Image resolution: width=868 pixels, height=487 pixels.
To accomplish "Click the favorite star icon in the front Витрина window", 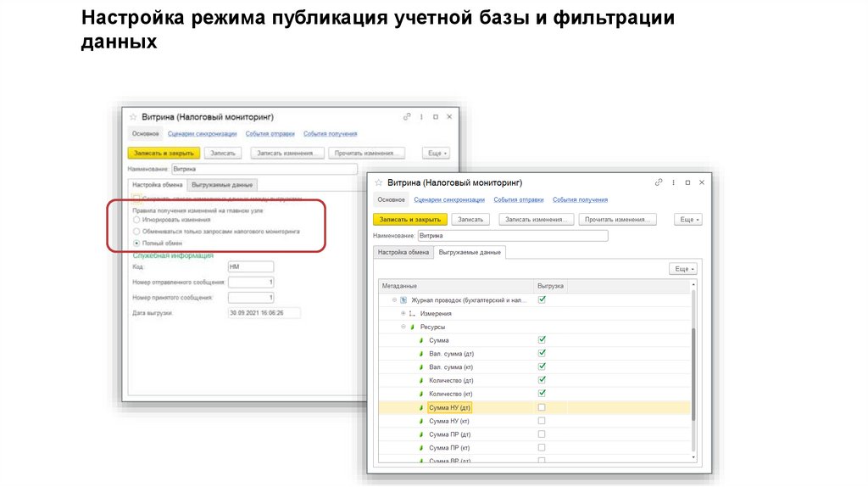I will [379, 182].
